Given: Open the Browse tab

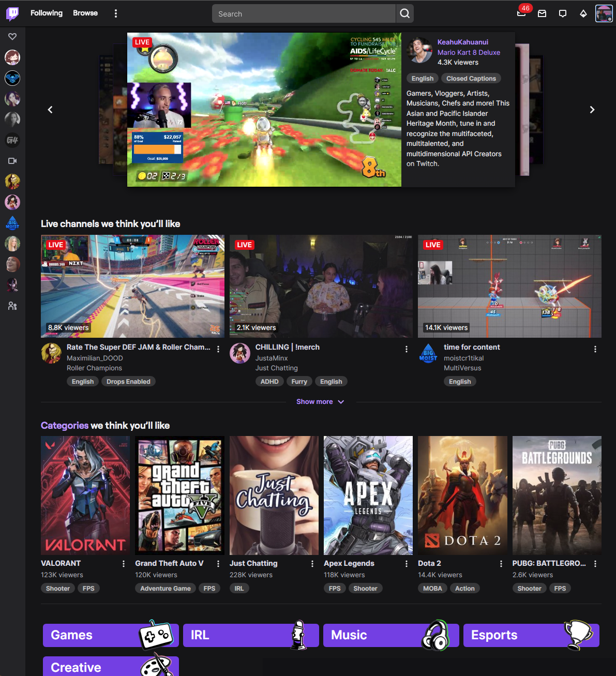Looking at the screenshot, I should pyautogui.click(x=85, y=13).
